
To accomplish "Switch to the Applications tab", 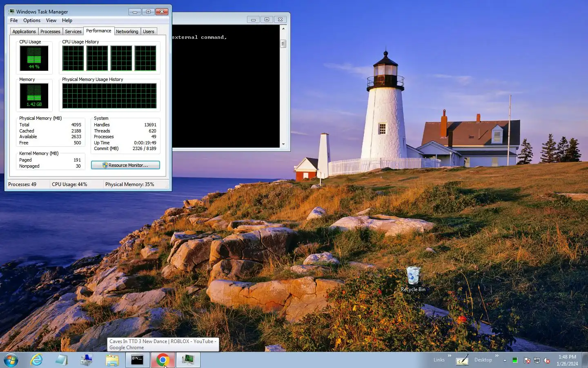I will [24, 31].
